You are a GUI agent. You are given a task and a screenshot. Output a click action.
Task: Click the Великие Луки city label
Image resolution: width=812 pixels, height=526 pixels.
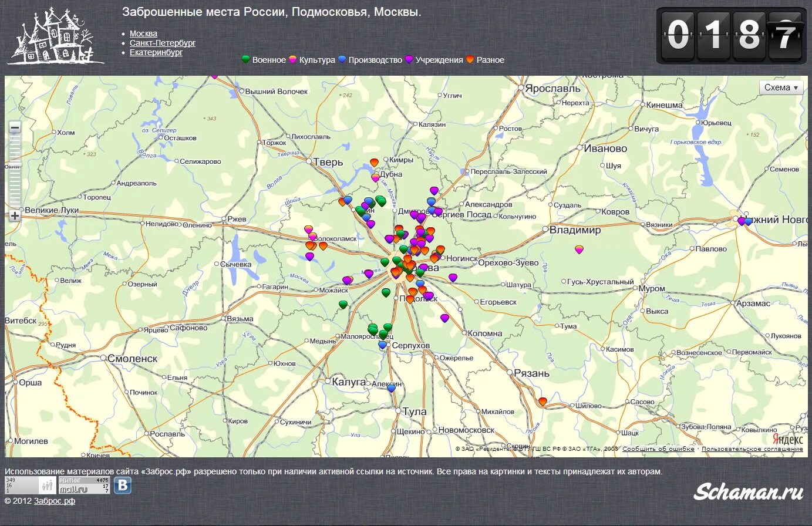[52, 210]
